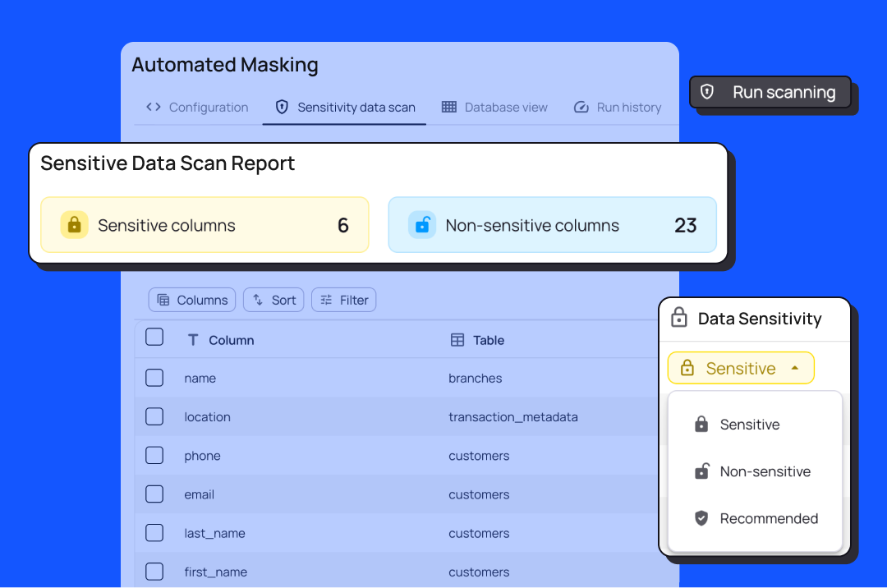
Task: Click the Sensitive Data Scan Report heading
Action: 168,163
